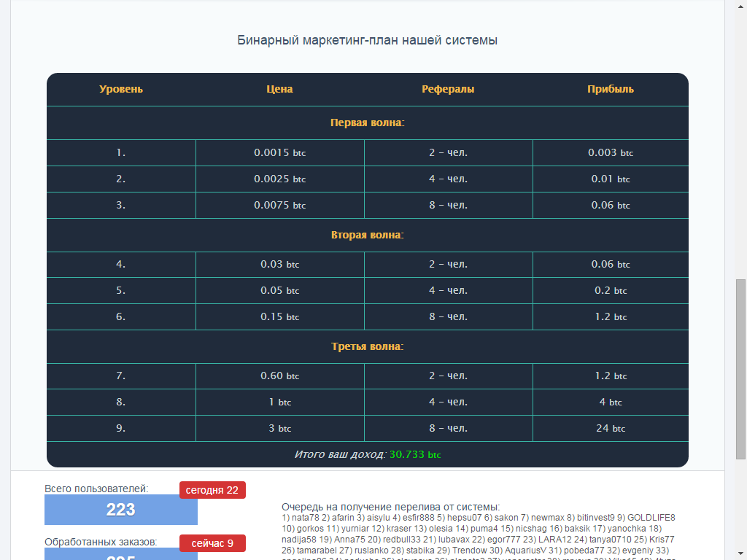Select the 'Третья волна:' section row
Screen dimensions: 747x560
(368, 347)
